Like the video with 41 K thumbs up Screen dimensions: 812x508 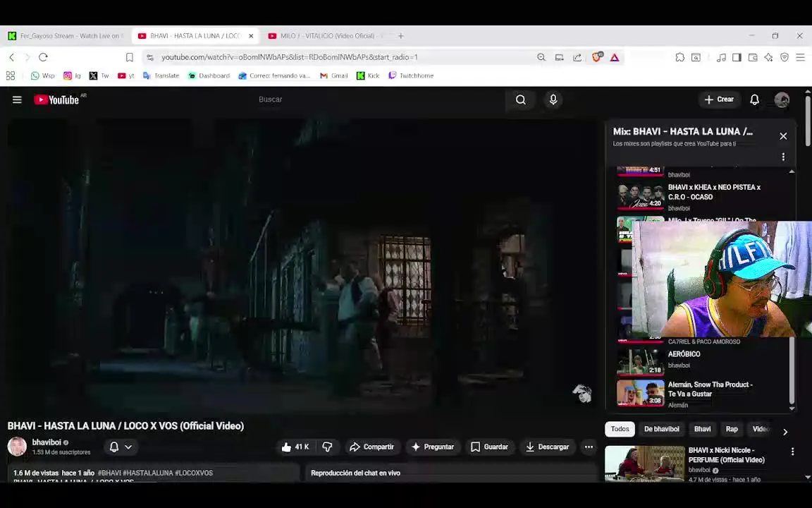(x=295, y=447)
